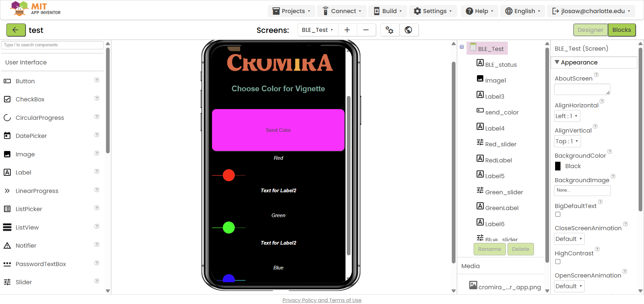644x304 pixels.
Task: Click the magenta Send Color button
Action: point(278,130)
